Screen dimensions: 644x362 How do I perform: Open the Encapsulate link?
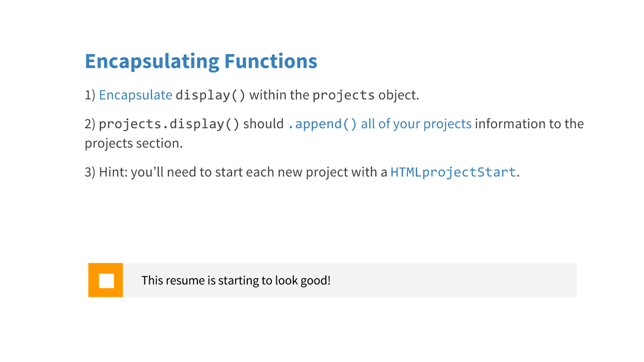click(x=136, y=95)
